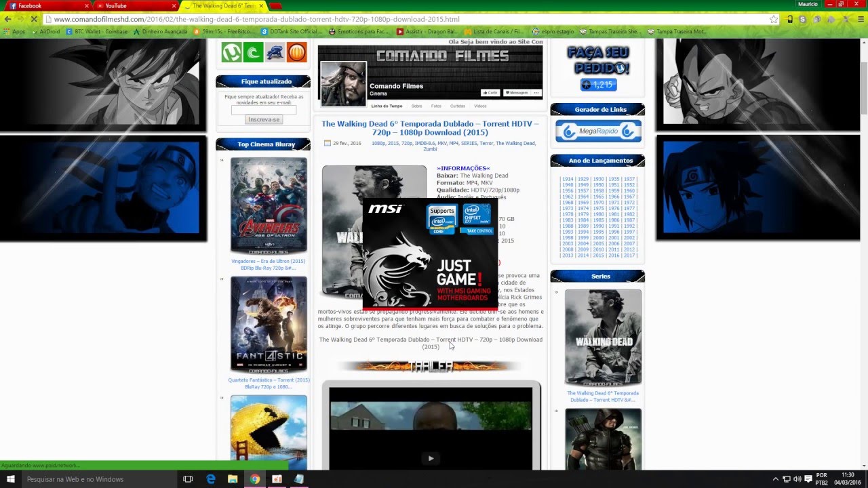Click the Mensagem button on Facebook widget

[516, 93]
